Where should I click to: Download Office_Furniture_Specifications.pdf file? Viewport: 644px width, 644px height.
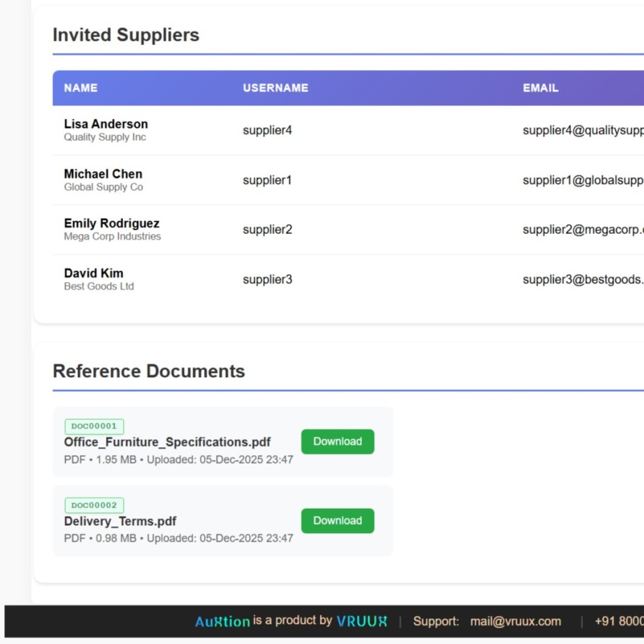(x=337, y=441)
